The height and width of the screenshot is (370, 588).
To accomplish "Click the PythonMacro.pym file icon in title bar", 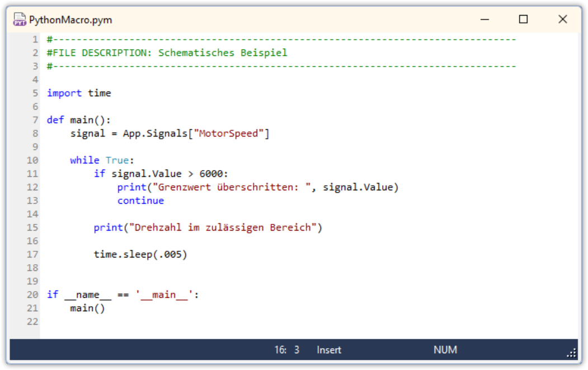I will click(20, 19).
